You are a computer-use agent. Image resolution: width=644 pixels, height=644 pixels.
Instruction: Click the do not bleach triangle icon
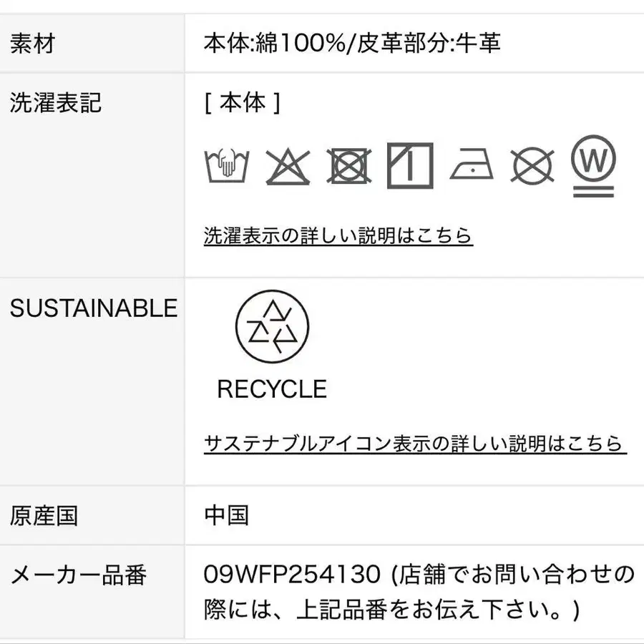288,167
